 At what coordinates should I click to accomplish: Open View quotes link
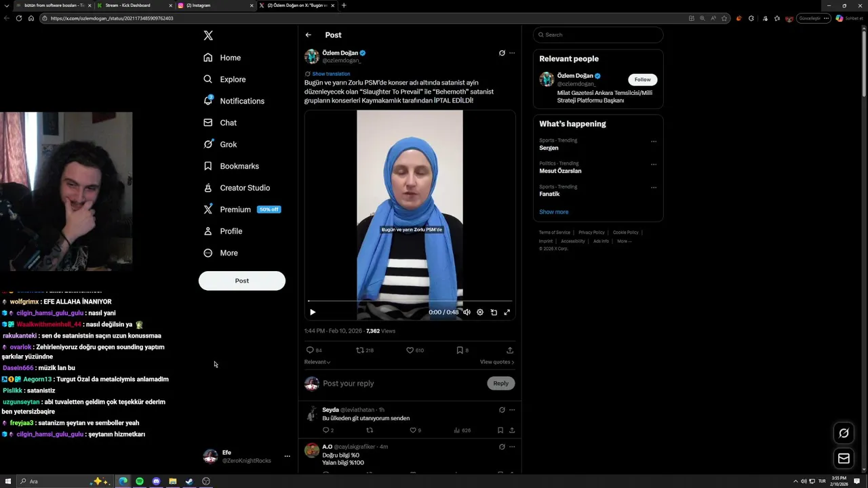point(497,362)
